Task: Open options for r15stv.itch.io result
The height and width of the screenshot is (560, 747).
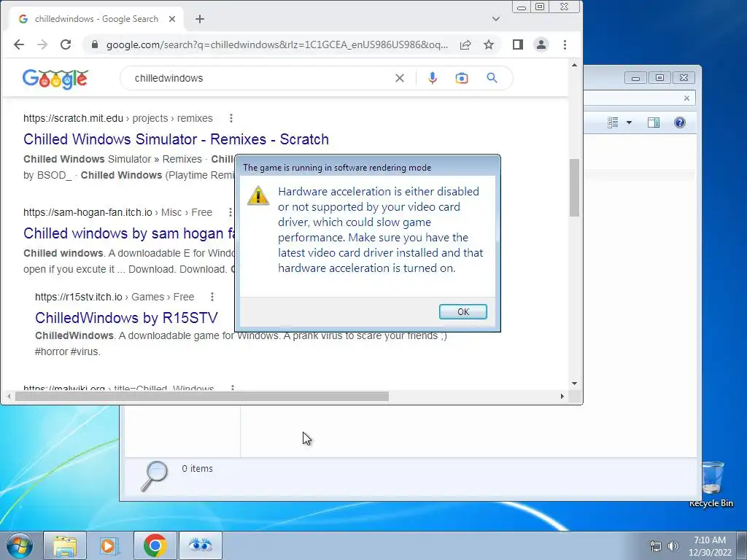Action: pos(212,297)
